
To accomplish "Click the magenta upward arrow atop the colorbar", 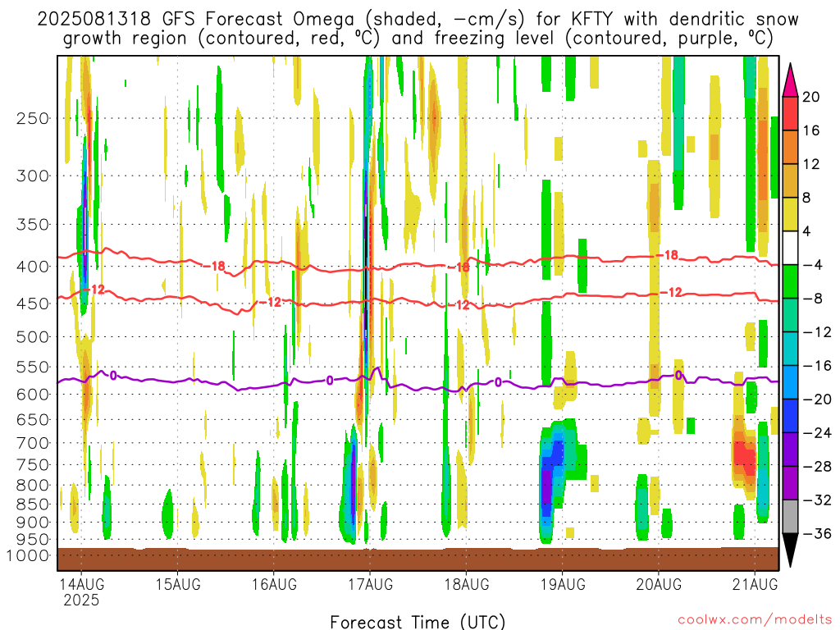I will [790, 80].
